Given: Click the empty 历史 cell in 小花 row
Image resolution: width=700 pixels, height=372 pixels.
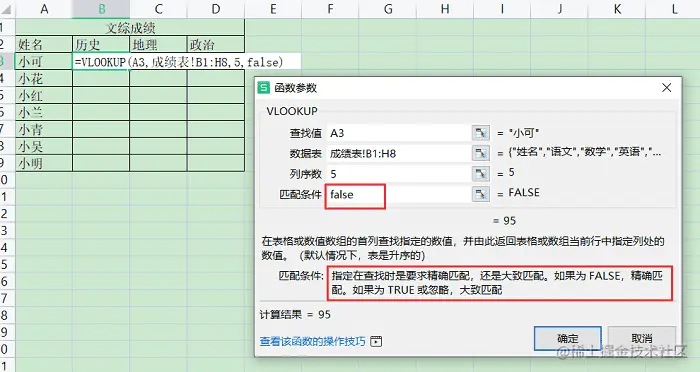Looking at the screenshot, I should 101,79.
